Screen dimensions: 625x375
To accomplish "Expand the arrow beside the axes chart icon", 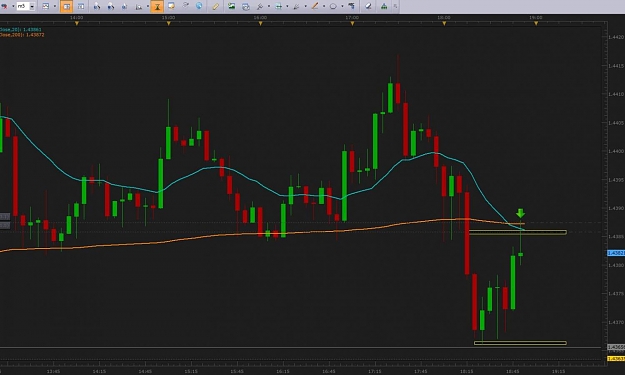I will coord(147,6).
